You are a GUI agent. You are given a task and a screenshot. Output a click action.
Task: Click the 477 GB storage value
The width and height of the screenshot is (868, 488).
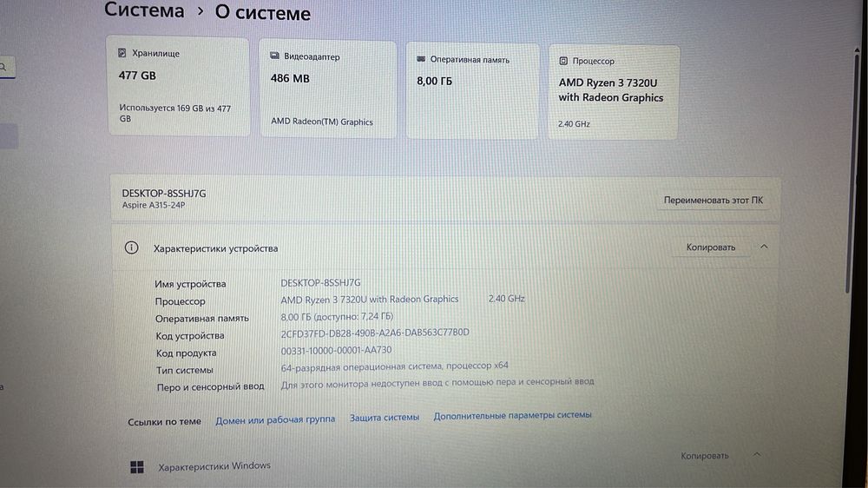[137, 76]
